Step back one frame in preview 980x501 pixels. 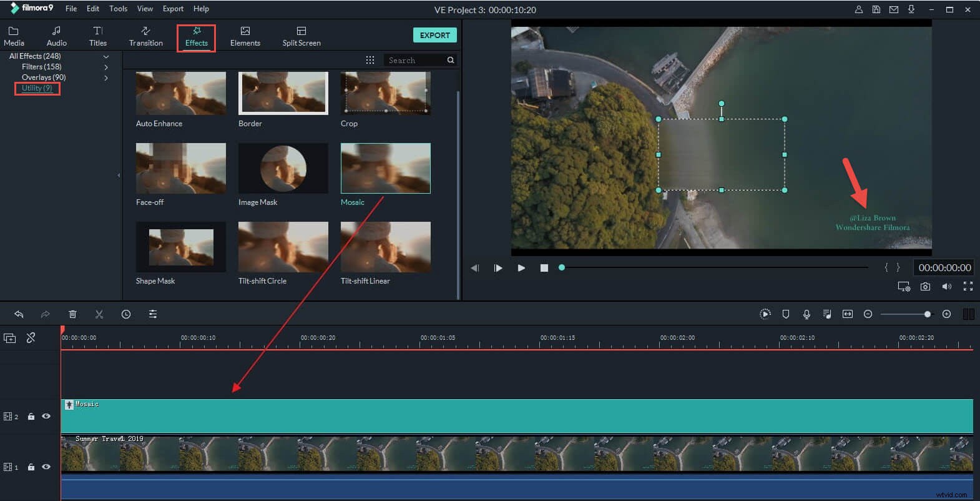(475, 268)
